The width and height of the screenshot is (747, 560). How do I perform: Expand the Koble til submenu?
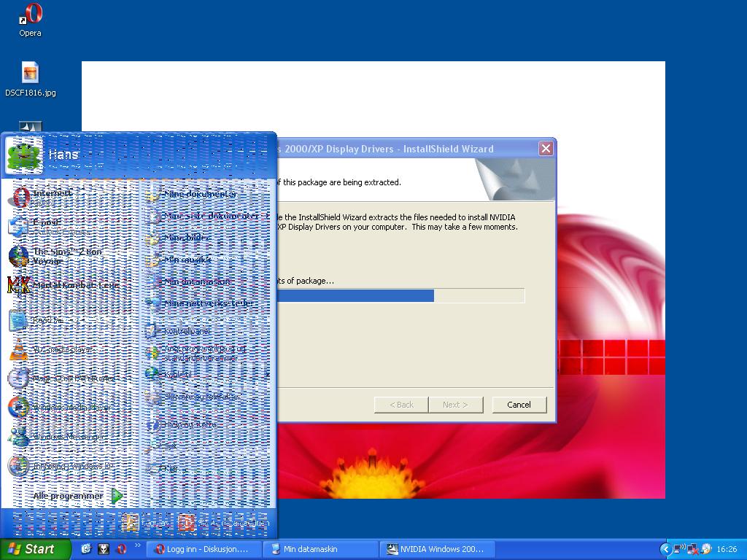click(x=207, y=375)
